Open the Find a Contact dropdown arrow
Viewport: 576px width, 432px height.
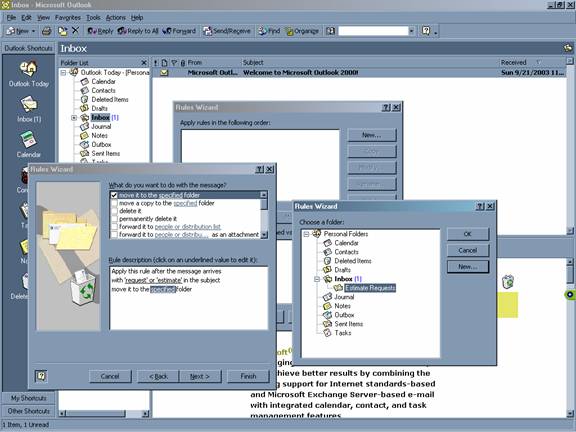pyautogui.click(x=411, y=31)
